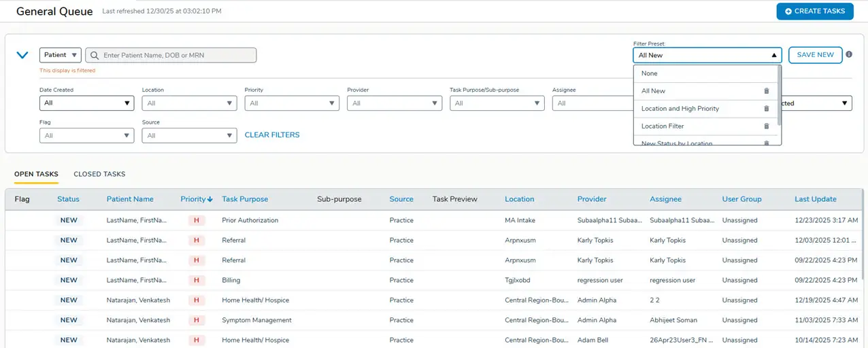This screenshot has width=868, height=348.
Task: Click trash icon beside Location Filter preset
Action: 767,126
